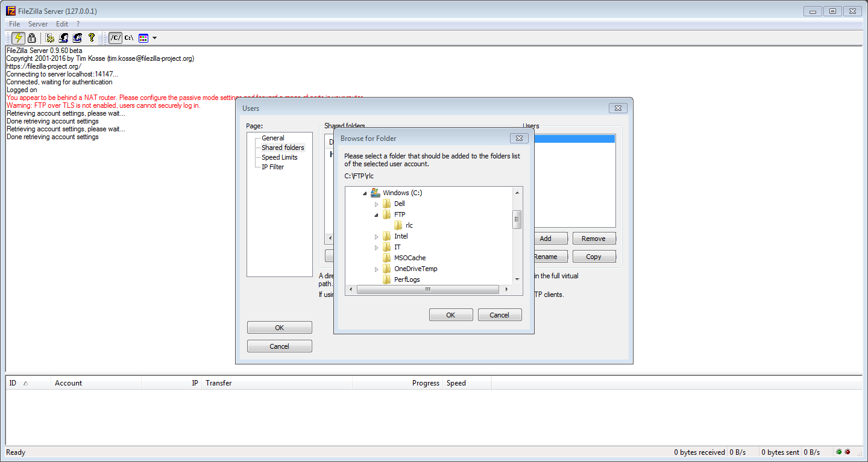The image size is (868, 462).
Task: Collapse the FTP folder node
Action: coord(376,215)
